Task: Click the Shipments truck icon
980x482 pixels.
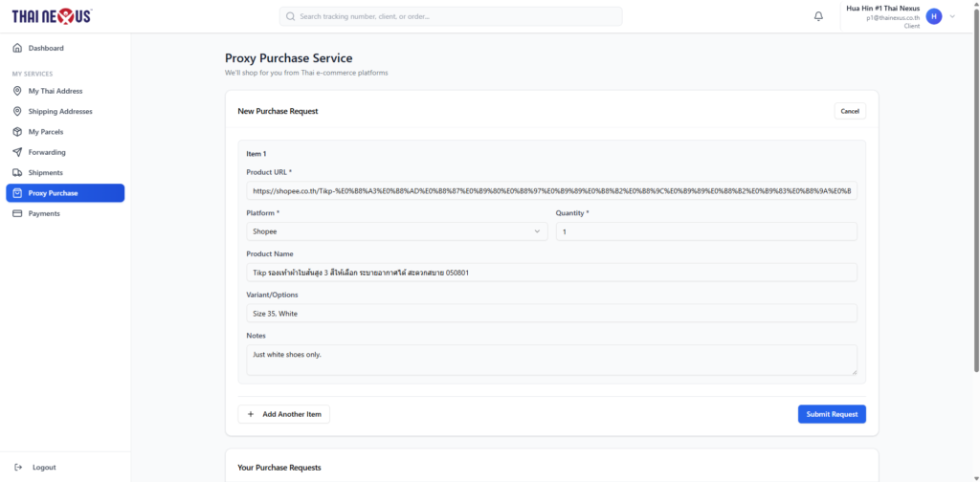Action: point(17,173)
